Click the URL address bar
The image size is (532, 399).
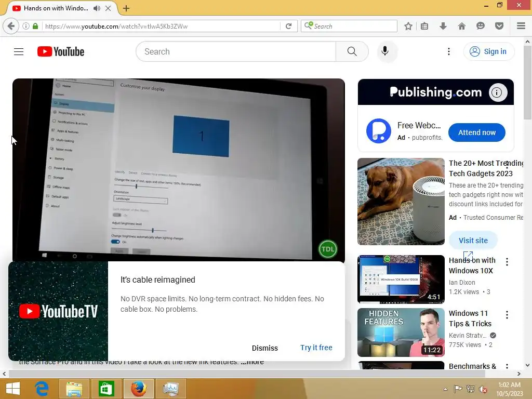point(162,26)
